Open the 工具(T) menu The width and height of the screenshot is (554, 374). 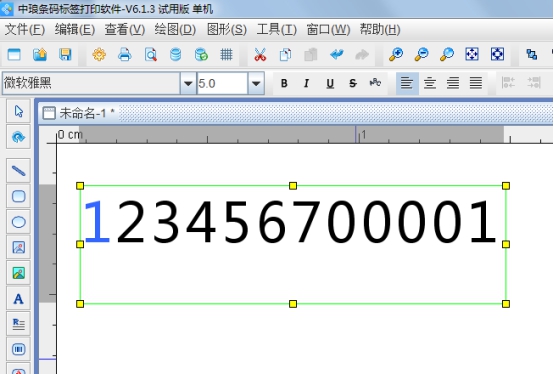tap(277, 29)
